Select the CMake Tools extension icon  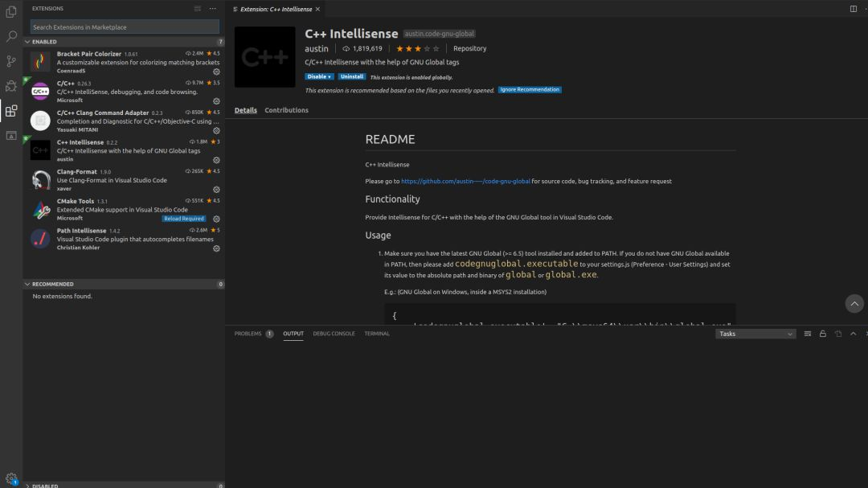(x=40, y=209)
